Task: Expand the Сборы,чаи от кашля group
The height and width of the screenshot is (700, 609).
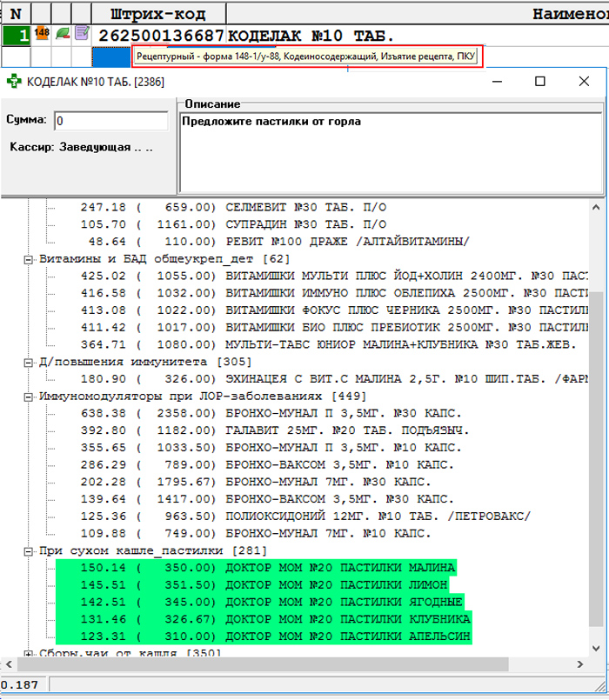Action: coord(28,654)
